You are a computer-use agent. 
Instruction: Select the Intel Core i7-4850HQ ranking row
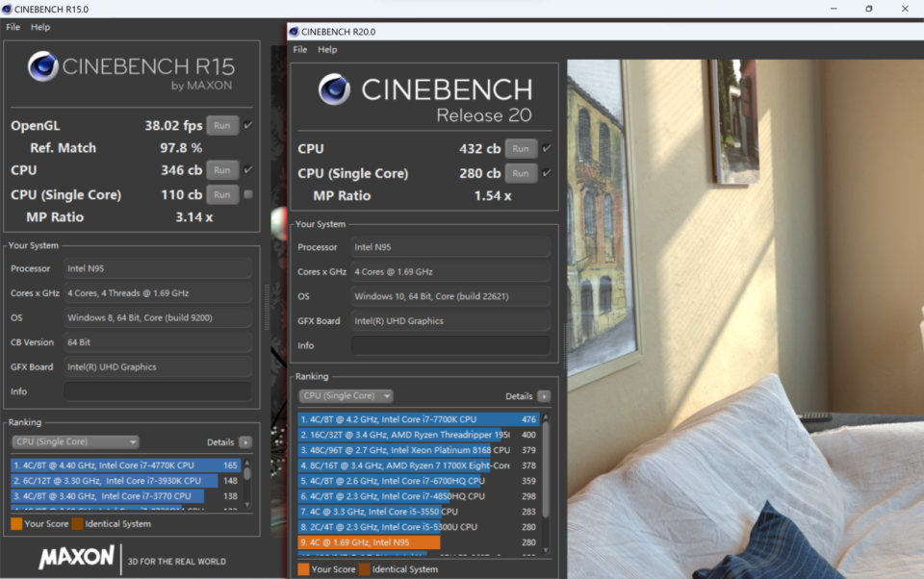pos(419,496)
